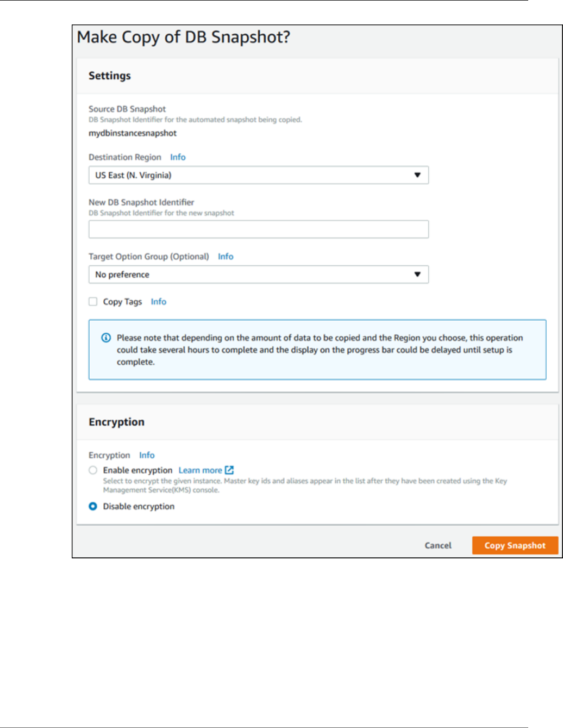
Task: Click the Settings section heading
Action: click(x=110, y=76)
